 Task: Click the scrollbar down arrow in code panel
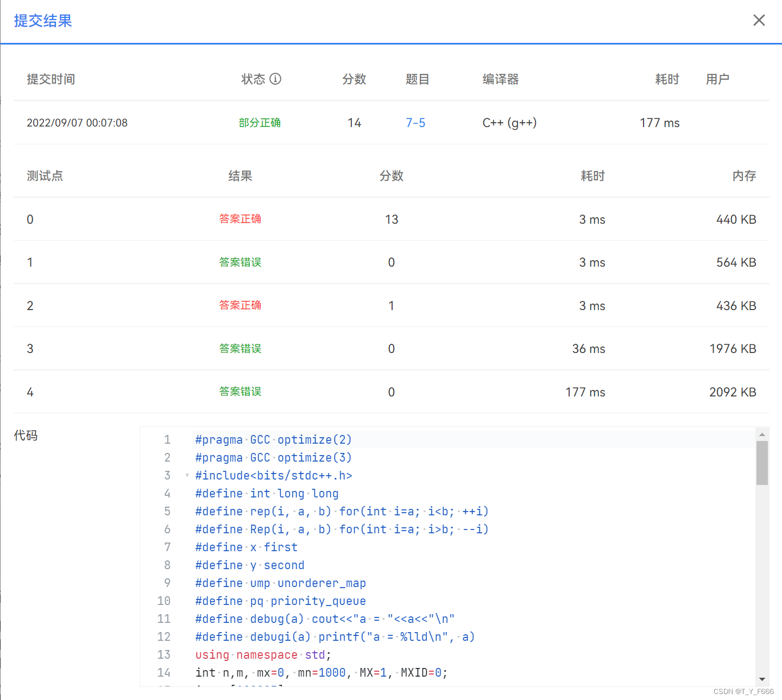coord(762,679)
